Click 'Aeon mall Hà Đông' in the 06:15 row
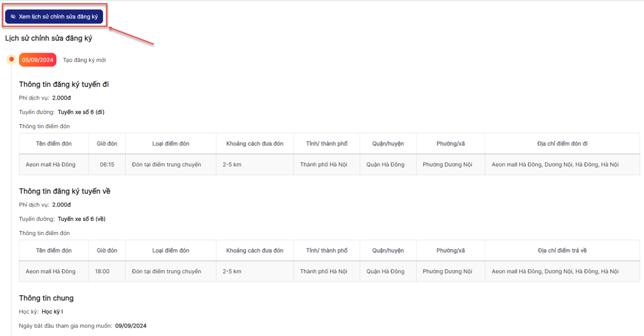Screen dimensions: 644x336 (50, 164)
